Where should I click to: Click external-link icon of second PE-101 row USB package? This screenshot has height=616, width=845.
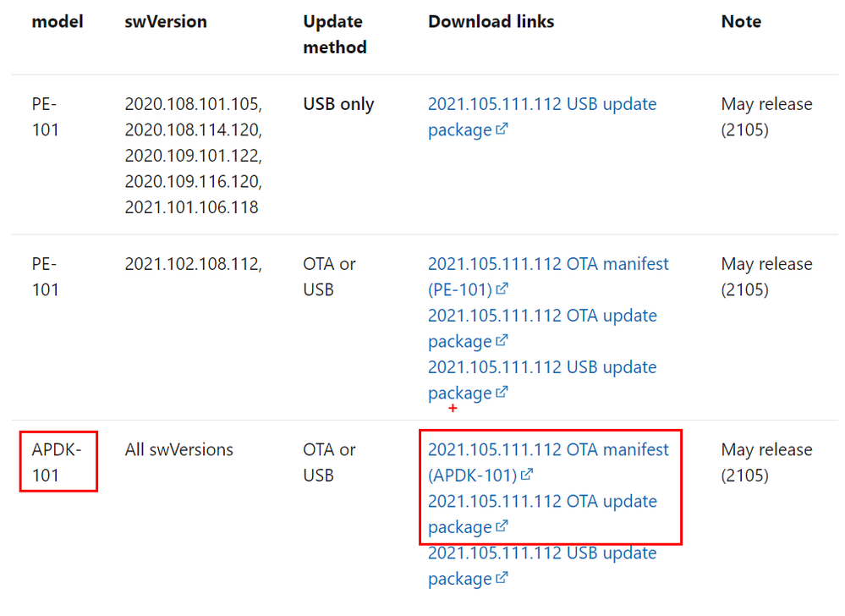point(502,393)
